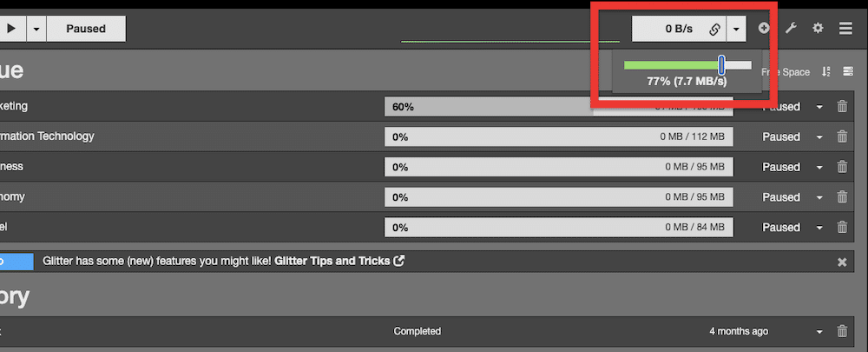
Task: Toggle the multi-edit list icon
Action: click(848, 72)
